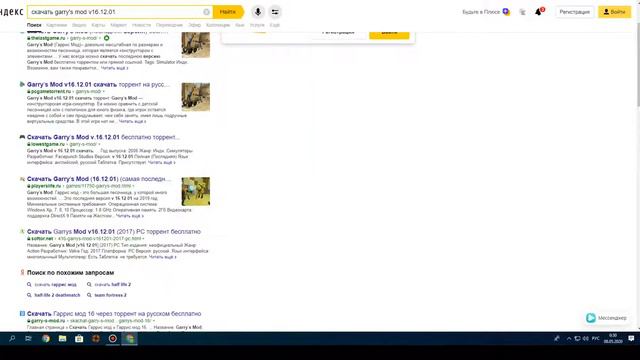Screen dimensions: 640x360
Task: Select suggestion 'team fortress 2'
Action: click(111, 295)
